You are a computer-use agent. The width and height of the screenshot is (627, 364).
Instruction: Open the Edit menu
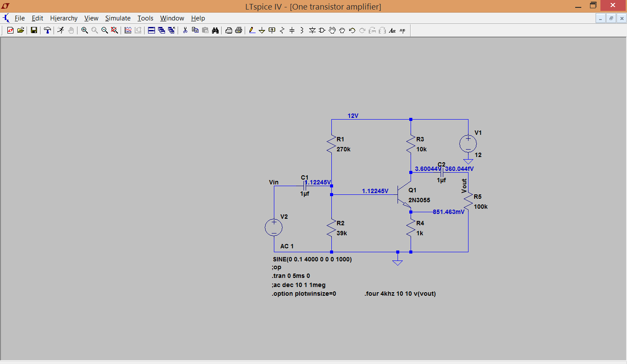(x=37, y=18)
